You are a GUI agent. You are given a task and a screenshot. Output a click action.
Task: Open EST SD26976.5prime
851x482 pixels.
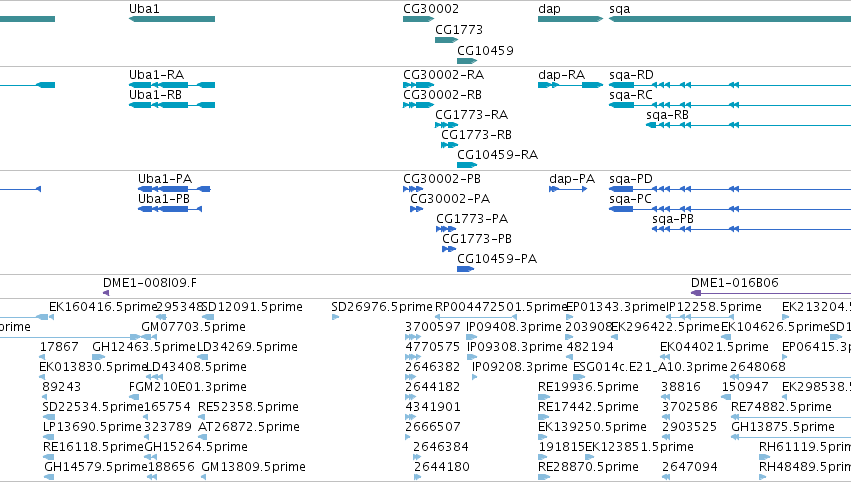[x=382, y=307]
